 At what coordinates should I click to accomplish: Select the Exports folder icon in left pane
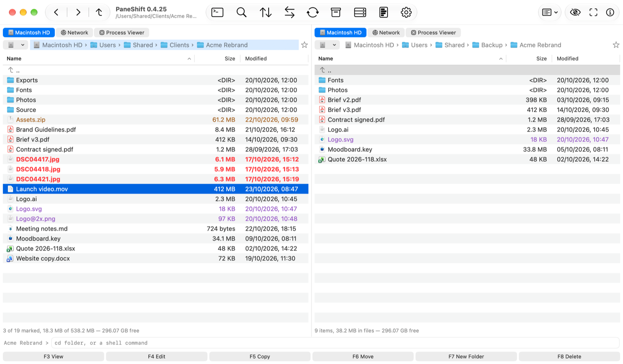click(x=11, y=80)
